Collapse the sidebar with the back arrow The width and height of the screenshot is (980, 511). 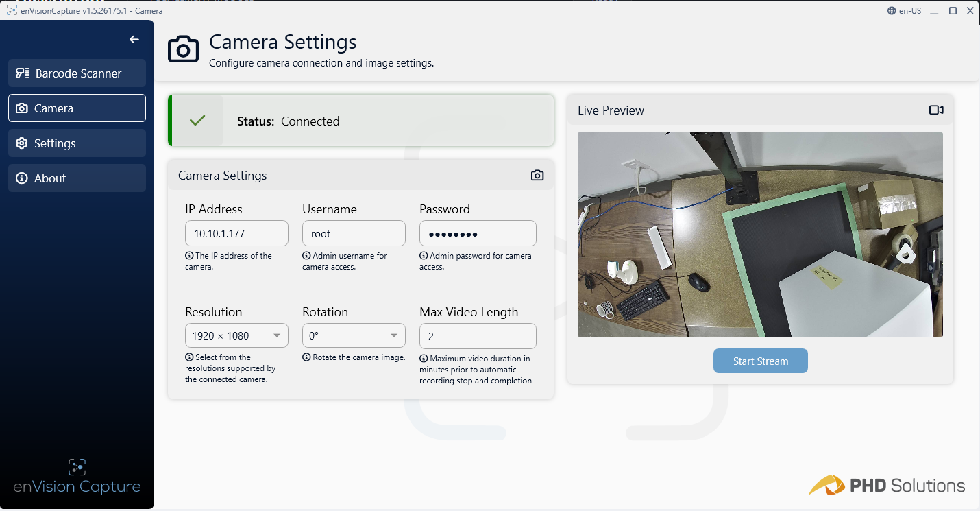click(x=134, y=40)
